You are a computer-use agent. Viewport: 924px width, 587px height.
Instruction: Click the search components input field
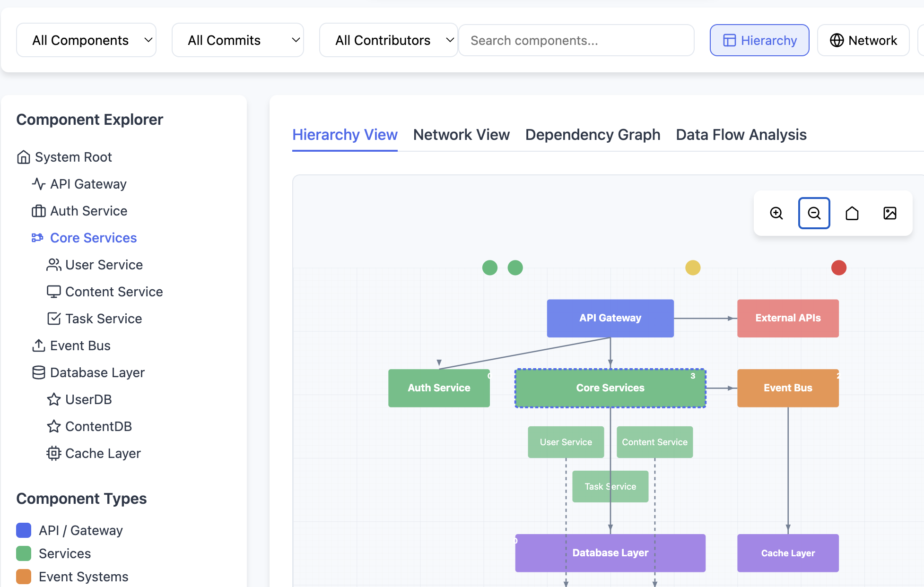point(576,40)
